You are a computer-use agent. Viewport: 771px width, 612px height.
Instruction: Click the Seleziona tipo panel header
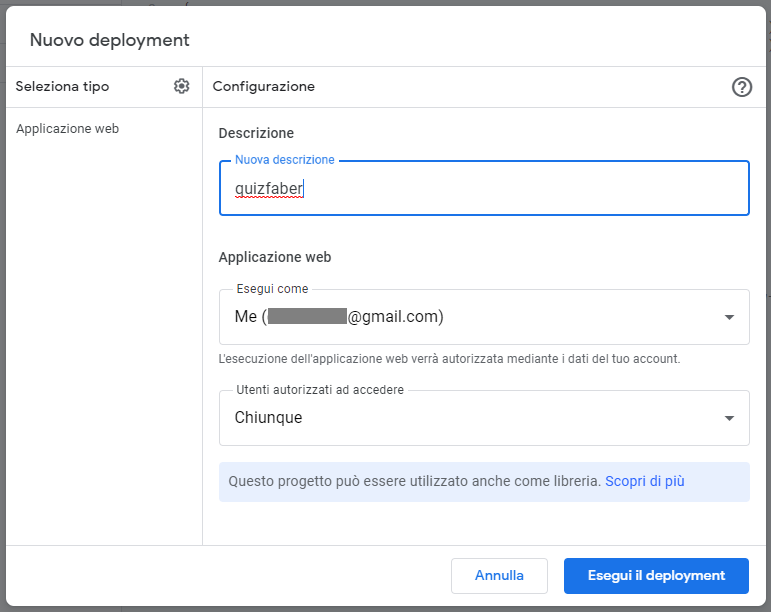click(x=62, y=87)
